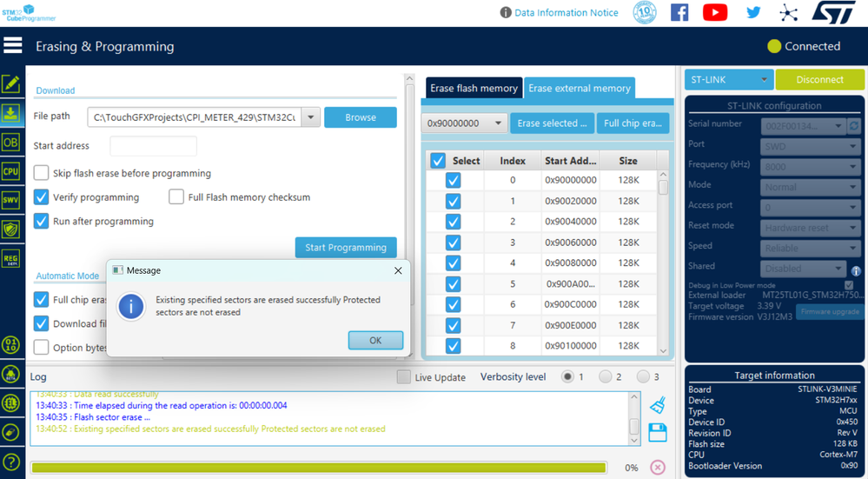Open the Twitter icon in the header
The image size is (868, 479).
753,12
